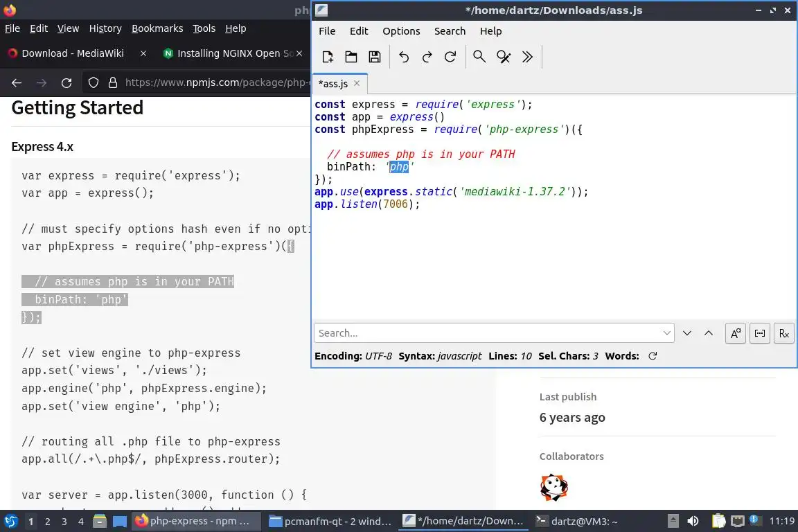
Task: Click the show desktop panel icon
Action: [x=120, y=521]
